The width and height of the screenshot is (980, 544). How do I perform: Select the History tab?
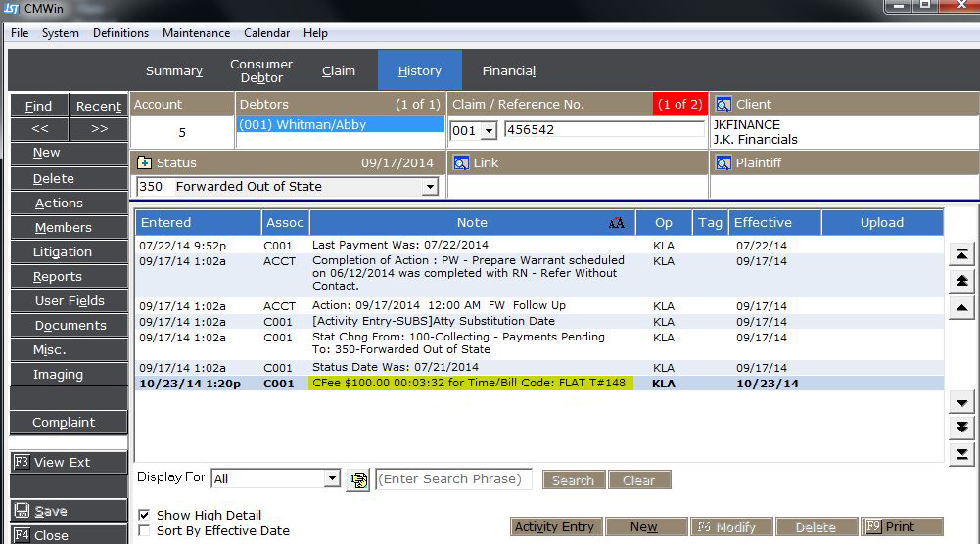[x=420, y=70]
